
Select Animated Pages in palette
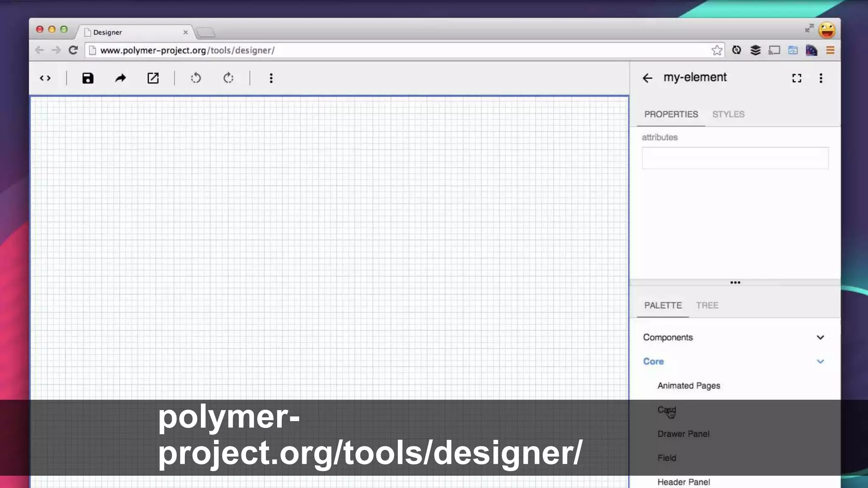coord(689,386)
